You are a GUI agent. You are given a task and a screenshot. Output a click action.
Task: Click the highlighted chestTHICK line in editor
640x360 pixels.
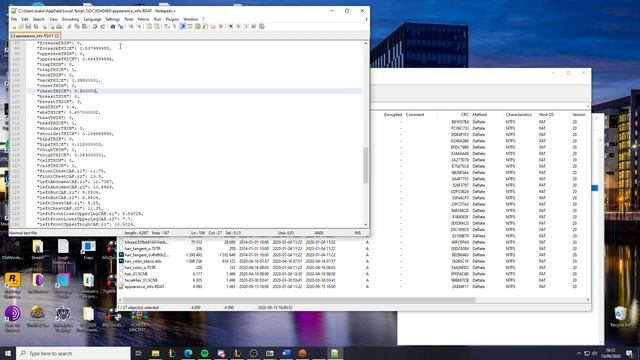coord(194,91)
